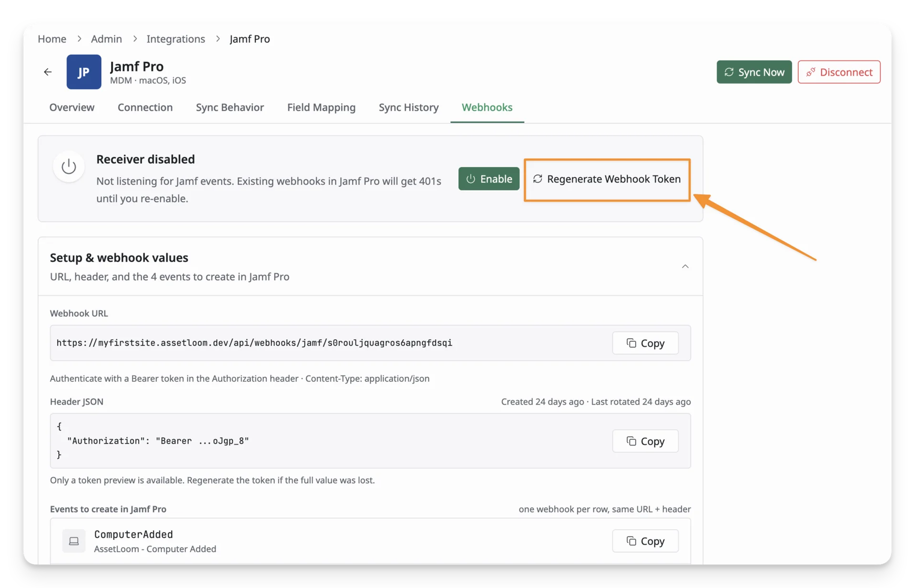The image size is (915, 588).
Task: Collapse the Setup & webhook values section
Action: tap(685, 266)
